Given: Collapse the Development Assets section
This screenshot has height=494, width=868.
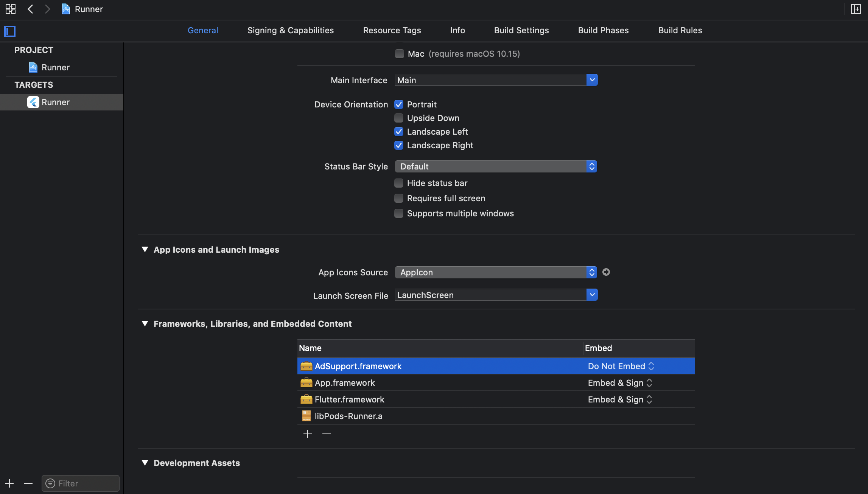Looking at the screenshot, I should (x=145, y=463).
